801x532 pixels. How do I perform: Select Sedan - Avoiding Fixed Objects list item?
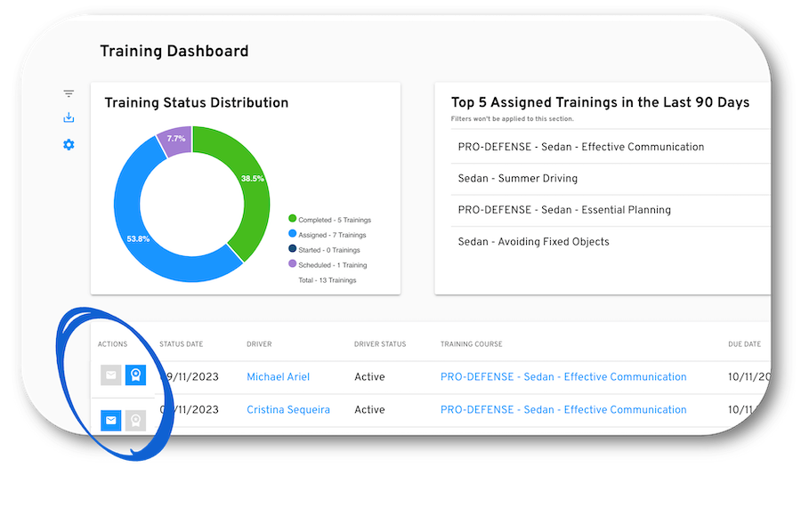click(533, 242)
